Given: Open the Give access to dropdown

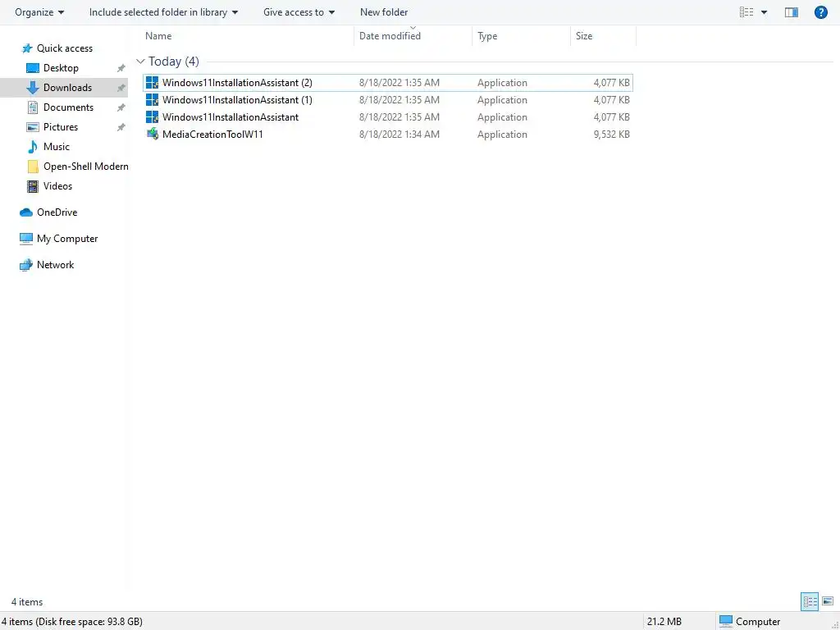Looking at the screenshot, I should click(299, 11).
